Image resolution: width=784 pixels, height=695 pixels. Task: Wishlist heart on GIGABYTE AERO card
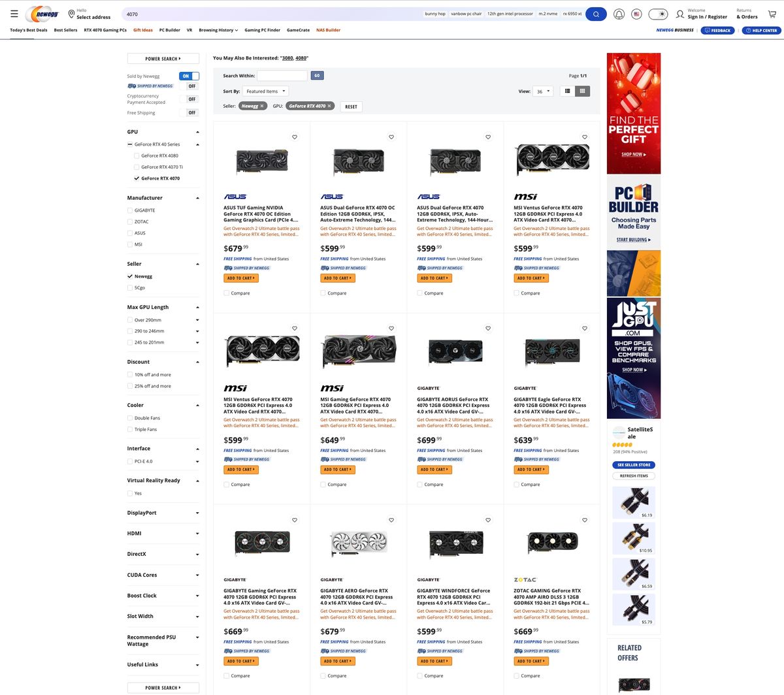[x=391, y=520]
